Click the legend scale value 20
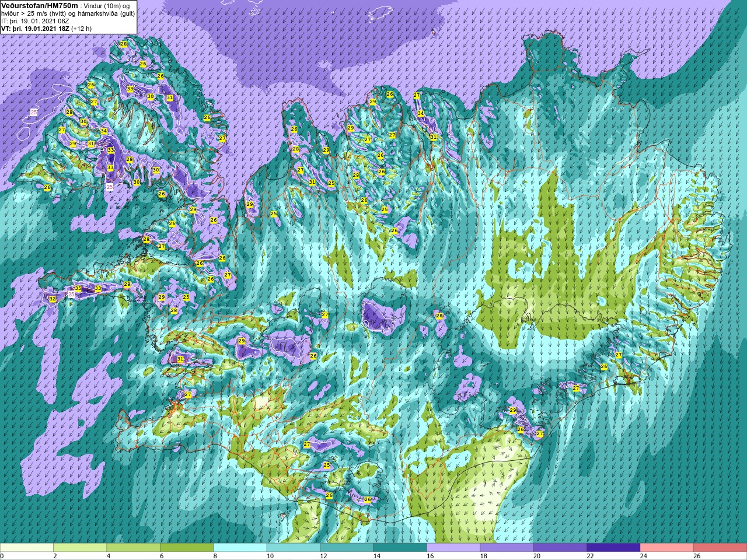 pos(537,556)
